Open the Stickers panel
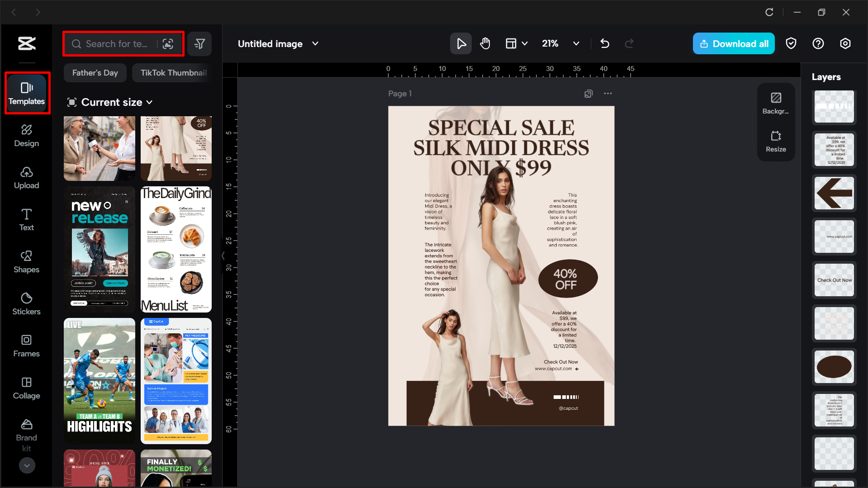Viewport: 868px width, 488px height. [26, 304]
